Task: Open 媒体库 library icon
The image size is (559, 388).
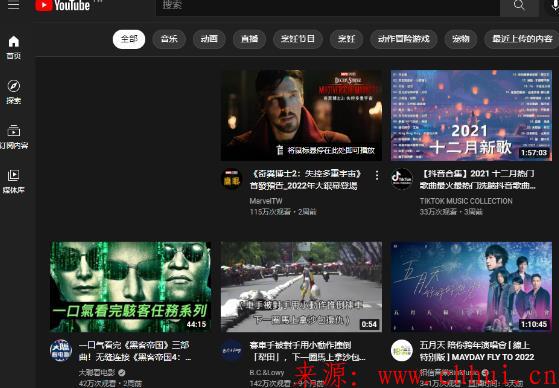Action: pyautogui.click(x=14, y=181)
